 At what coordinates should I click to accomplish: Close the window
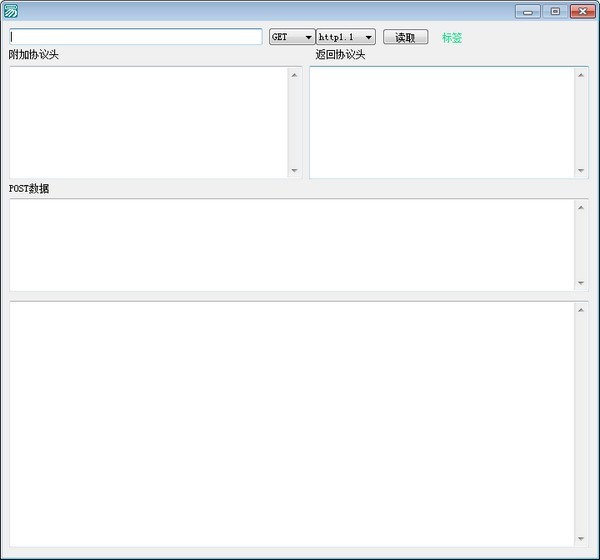pos(582,11)
